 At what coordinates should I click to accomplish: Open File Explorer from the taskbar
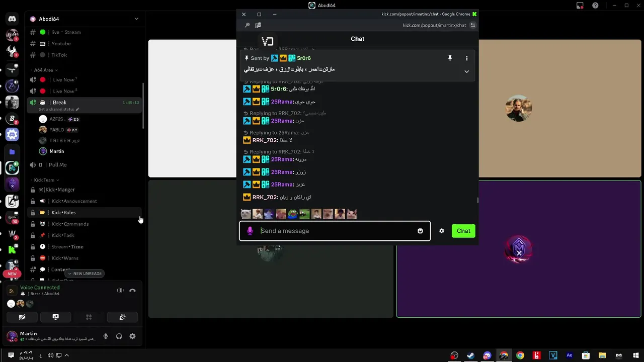602,355
